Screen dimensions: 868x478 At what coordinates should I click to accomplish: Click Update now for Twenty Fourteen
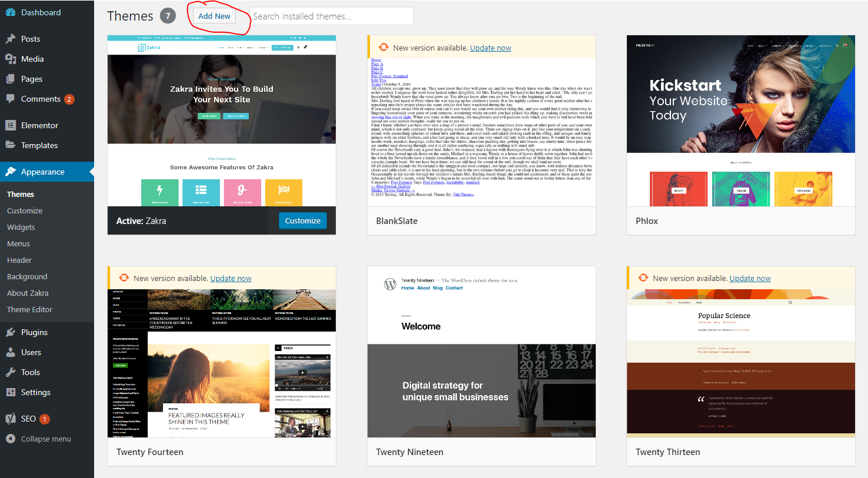231,278
